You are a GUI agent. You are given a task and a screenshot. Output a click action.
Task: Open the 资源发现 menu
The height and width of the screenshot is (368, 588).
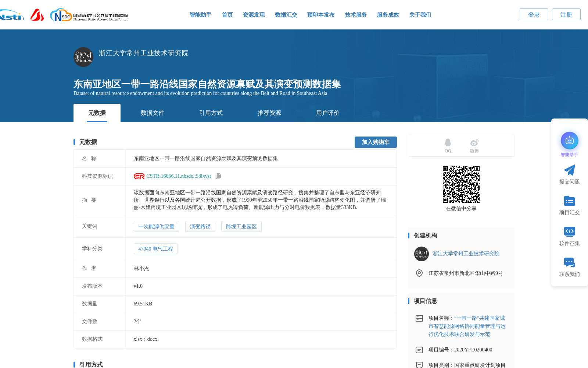tap(254, 15)
